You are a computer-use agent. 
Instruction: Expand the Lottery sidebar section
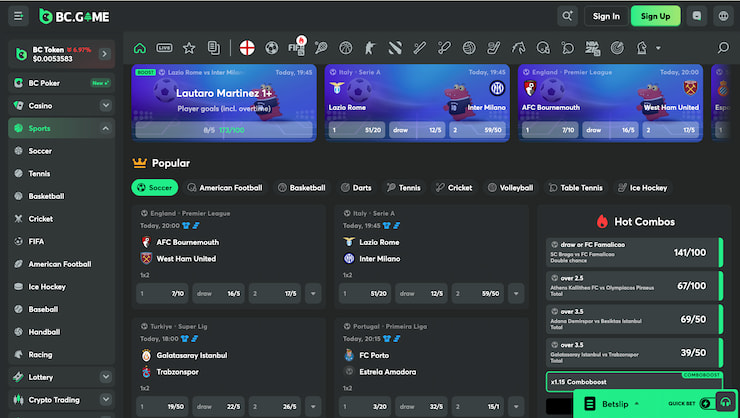pyautogui.click(x=106, y=376)
